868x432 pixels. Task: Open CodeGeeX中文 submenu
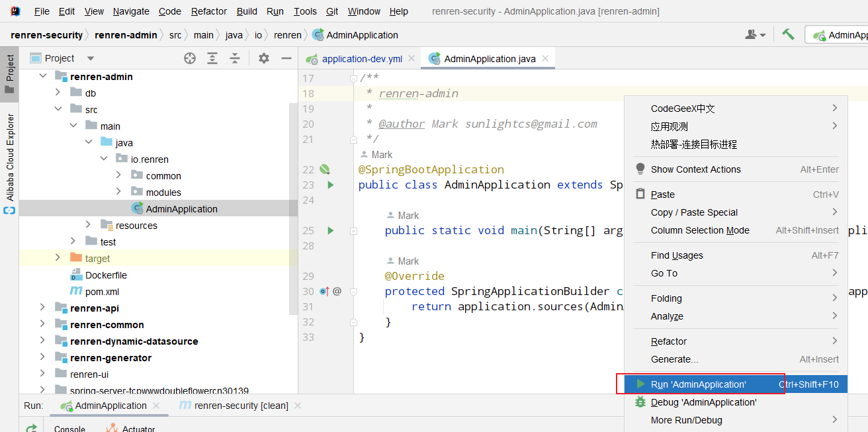(x=736, y=108)
